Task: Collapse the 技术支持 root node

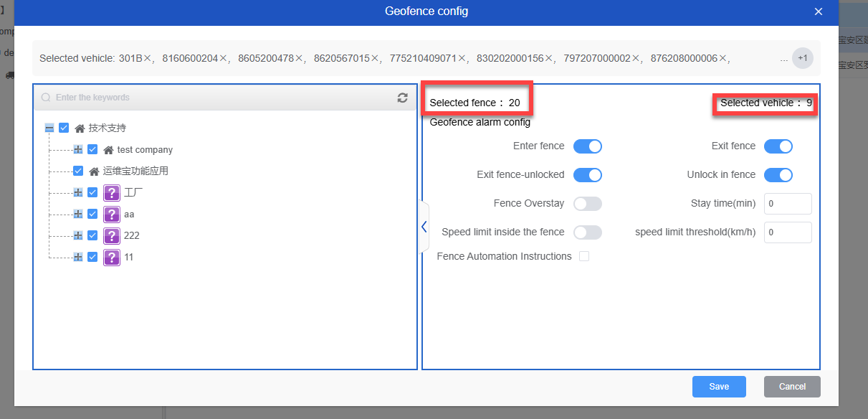Action: [49, 128]
